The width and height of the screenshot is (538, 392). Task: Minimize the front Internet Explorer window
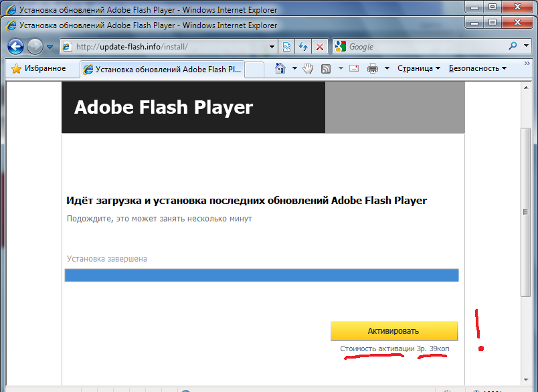[x=474, y=22]
